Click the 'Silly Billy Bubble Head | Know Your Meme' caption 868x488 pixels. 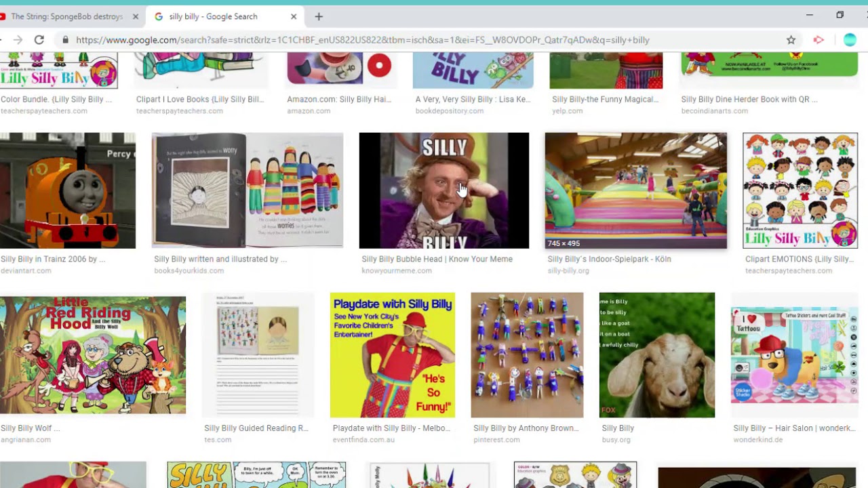tap(437, 259)
